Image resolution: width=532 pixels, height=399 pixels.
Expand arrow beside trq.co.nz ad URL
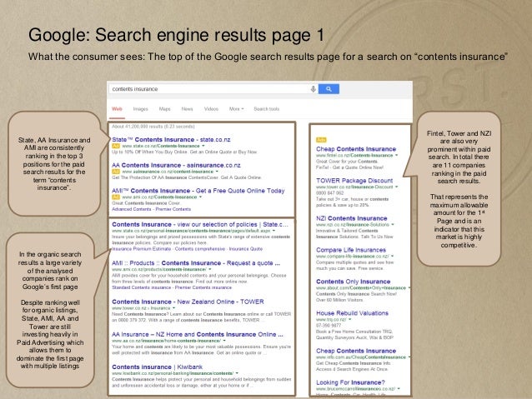click(350, 319)
